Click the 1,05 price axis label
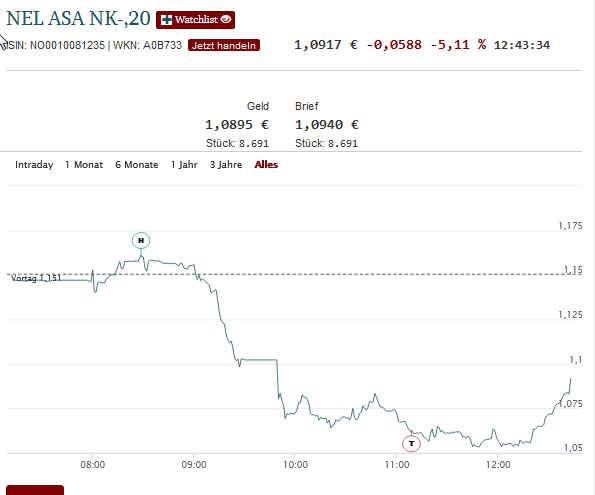 (573, 448)
